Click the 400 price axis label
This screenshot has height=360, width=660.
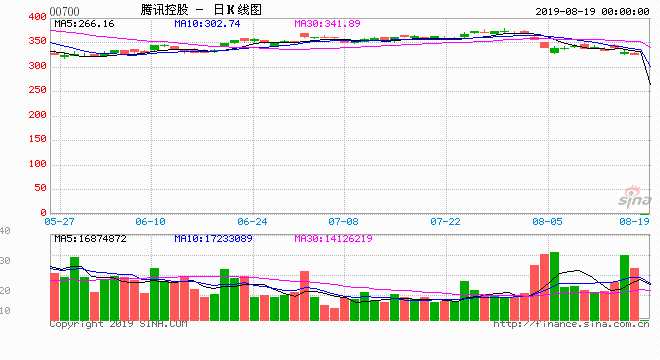click(37, 17)
